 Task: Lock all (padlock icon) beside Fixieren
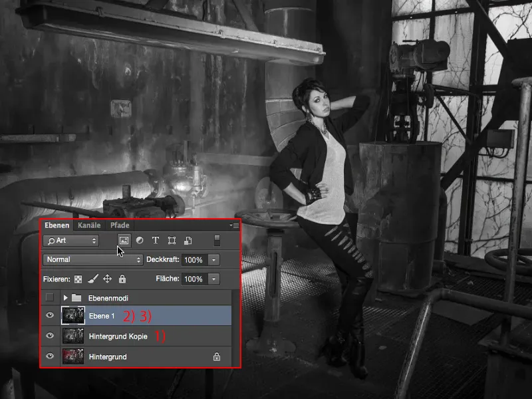point(122,279)
